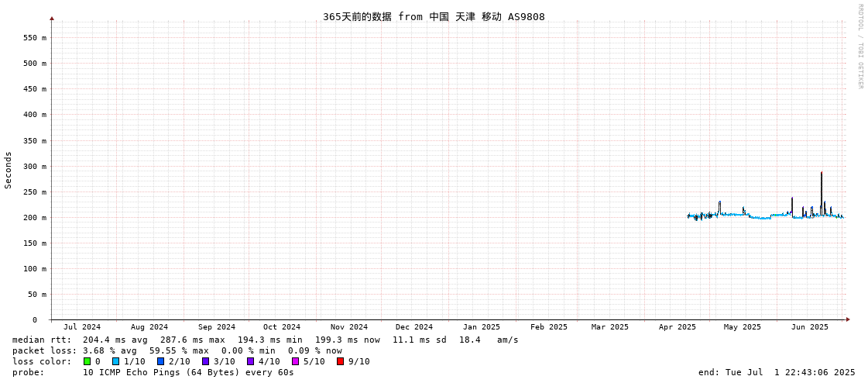Click the 'Sep 2024' x-axis label

[217, 327]
